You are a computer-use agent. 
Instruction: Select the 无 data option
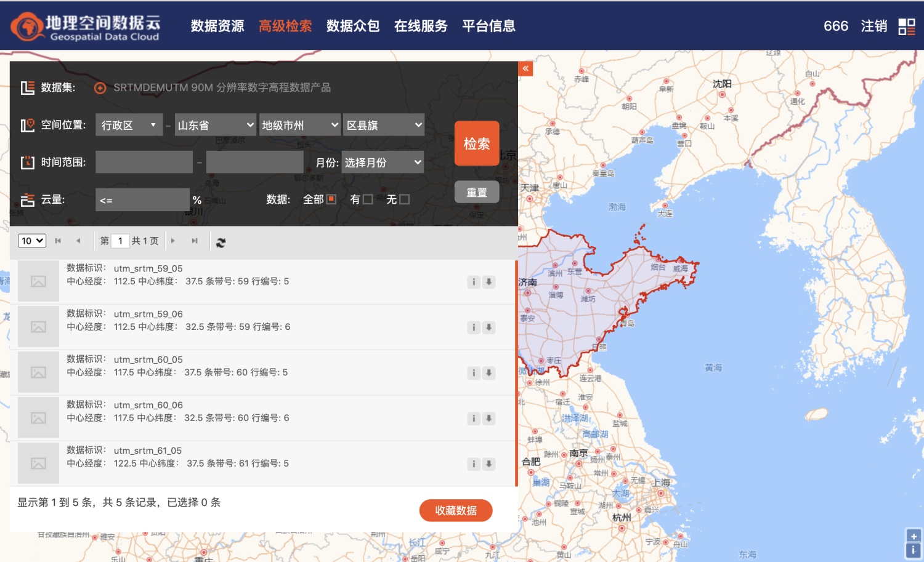pos(405,199)
